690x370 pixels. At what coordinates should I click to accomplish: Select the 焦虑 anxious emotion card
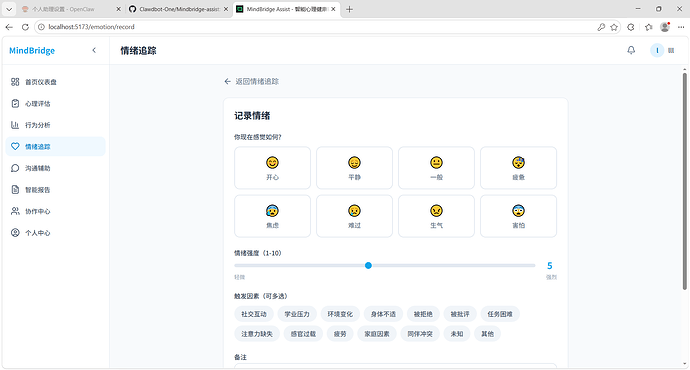tap(272, 216)
